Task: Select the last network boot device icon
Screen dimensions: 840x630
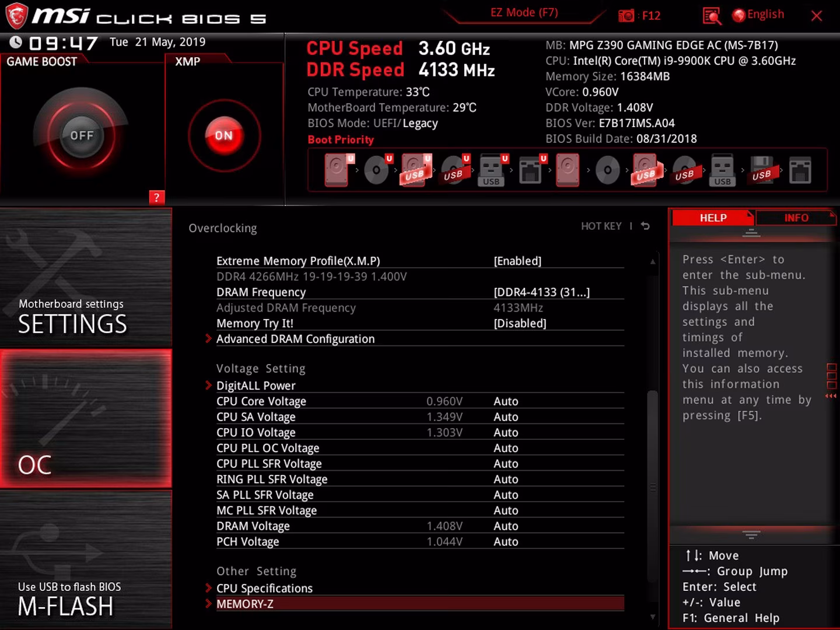Action: point(800,171)
